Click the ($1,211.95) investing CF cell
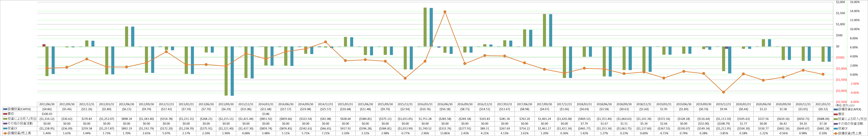The height and width of the screenshot is (136, 868). (724, 128)
